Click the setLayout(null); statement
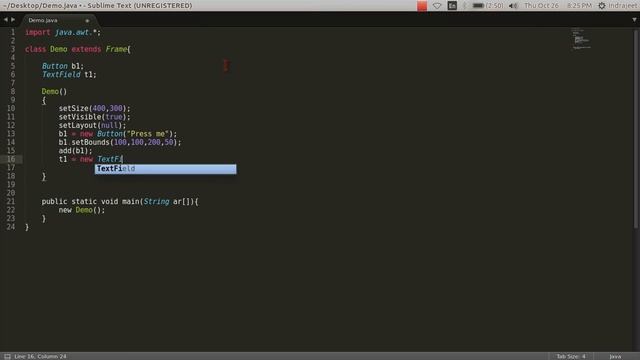This screenshot has width=640, height=360. (92, 125)
